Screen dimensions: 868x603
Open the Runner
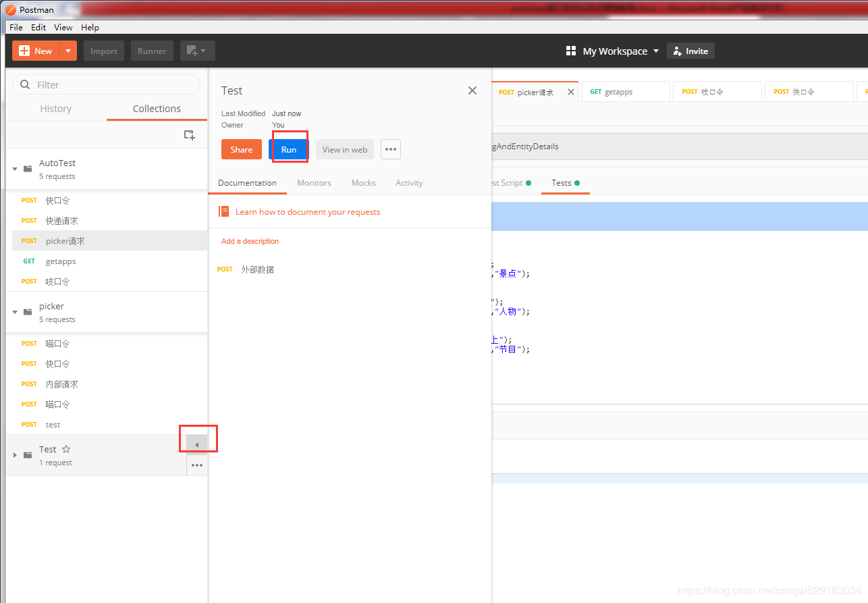tap(152, 51)
